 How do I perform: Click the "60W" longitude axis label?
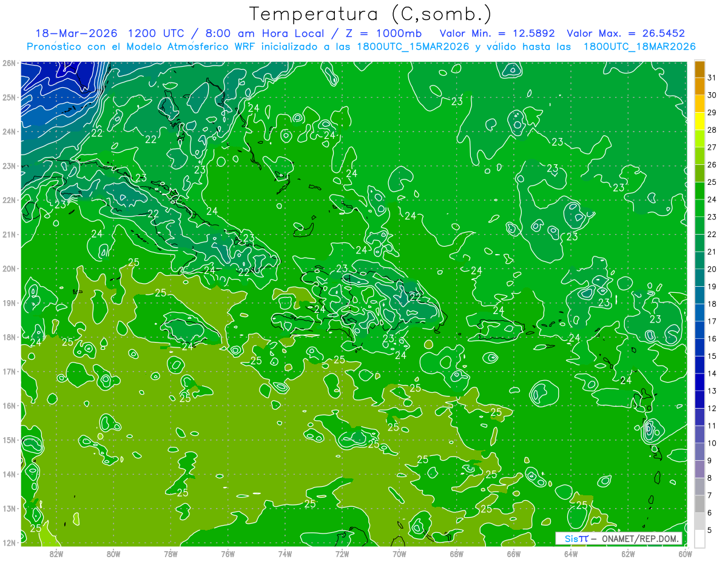pyautogui.click(x=686, y=554)
